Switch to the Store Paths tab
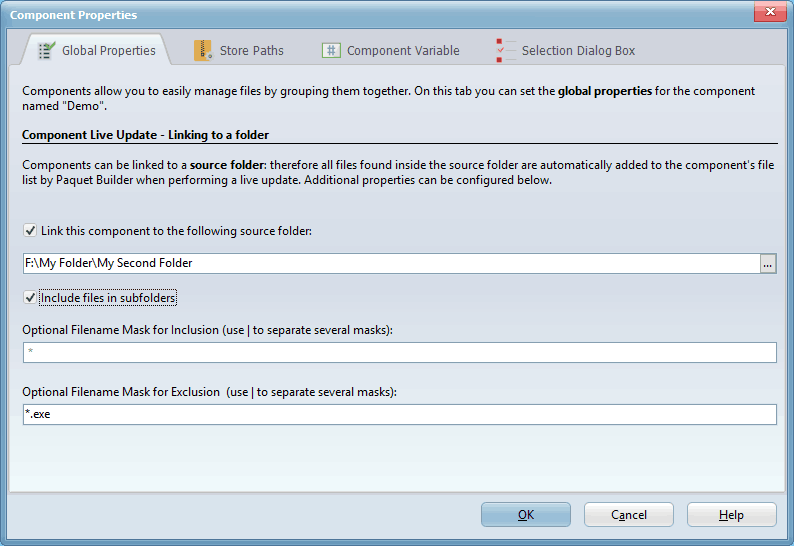Screen dimensions: 794x546 pos(250,50)
